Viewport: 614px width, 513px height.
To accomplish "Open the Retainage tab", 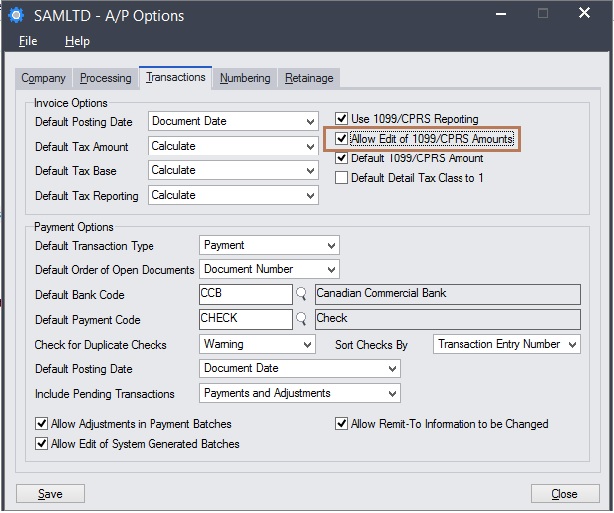I will (x=309, y=78).
